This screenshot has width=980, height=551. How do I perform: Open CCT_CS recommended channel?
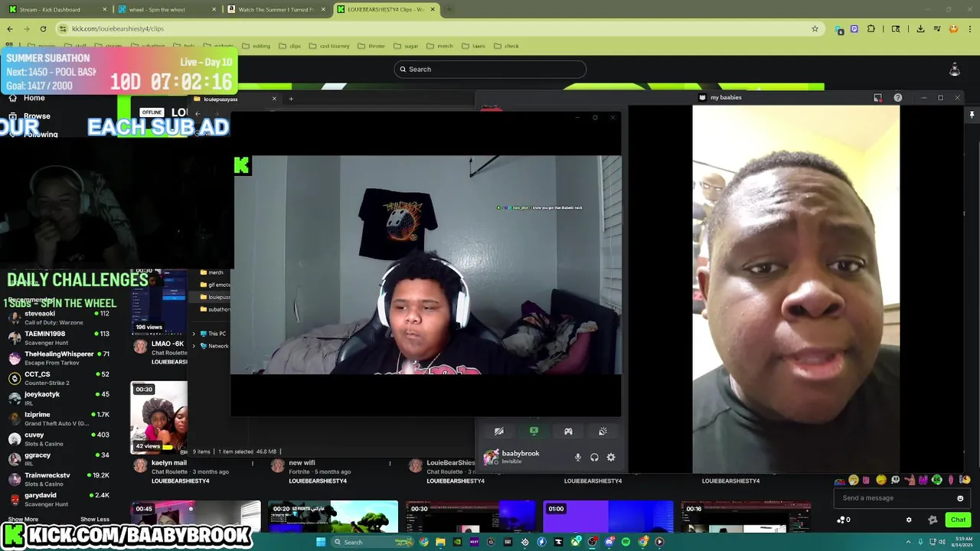point(60,378)
